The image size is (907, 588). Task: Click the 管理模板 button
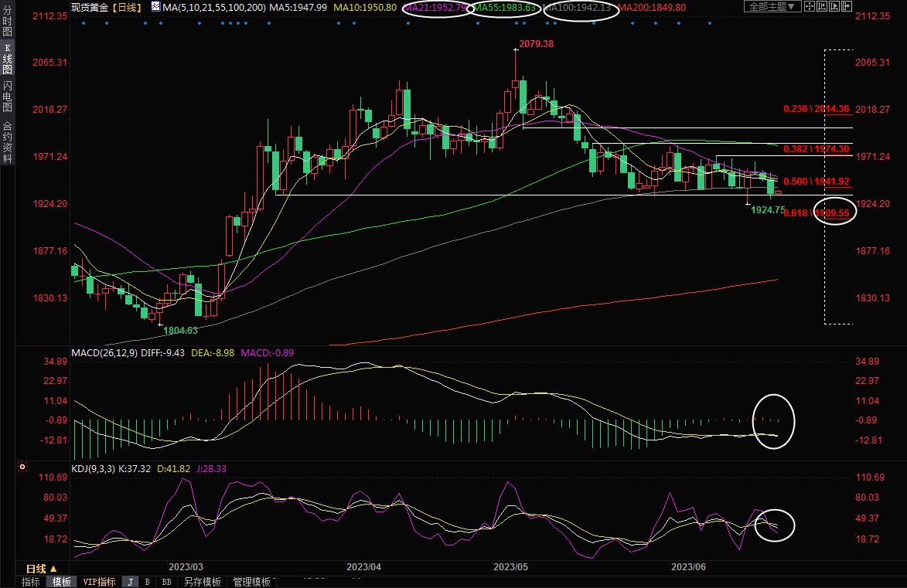[x=251, y=582]
